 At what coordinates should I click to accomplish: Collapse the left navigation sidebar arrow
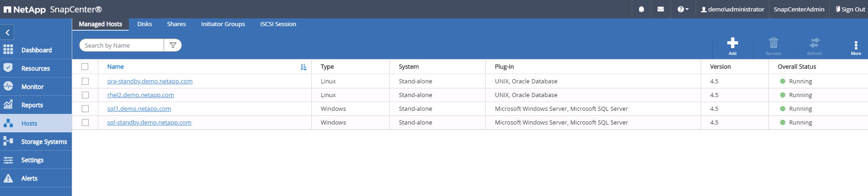(7, 33)
